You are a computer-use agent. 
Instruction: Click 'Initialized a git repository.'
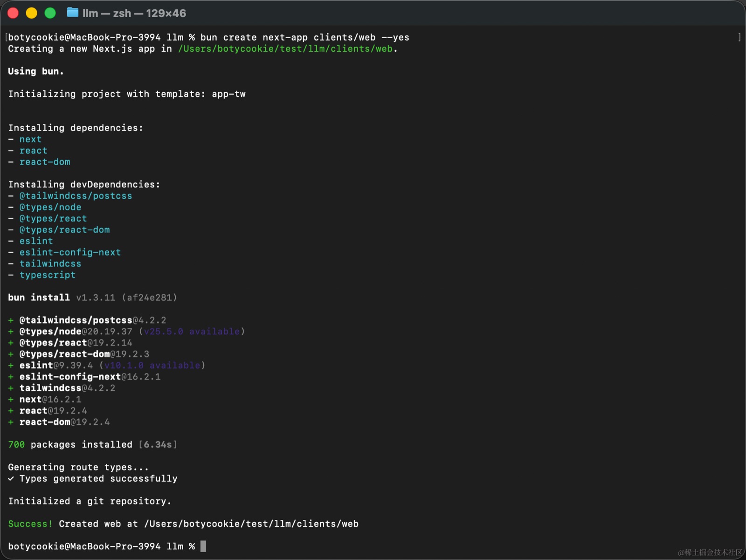(x=90, y=501)
